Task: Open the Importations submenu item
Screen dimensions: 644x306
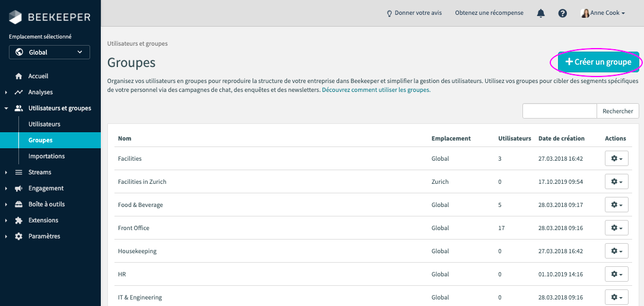Action: click(46, 156)
